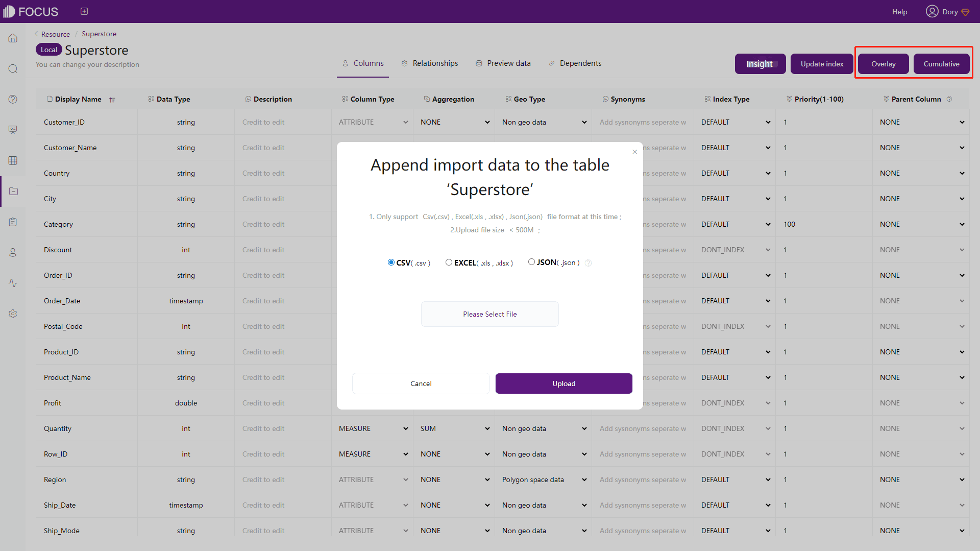Click the Order_Date column name
Viewport: 980px width, 551px height.
point(62,301)
